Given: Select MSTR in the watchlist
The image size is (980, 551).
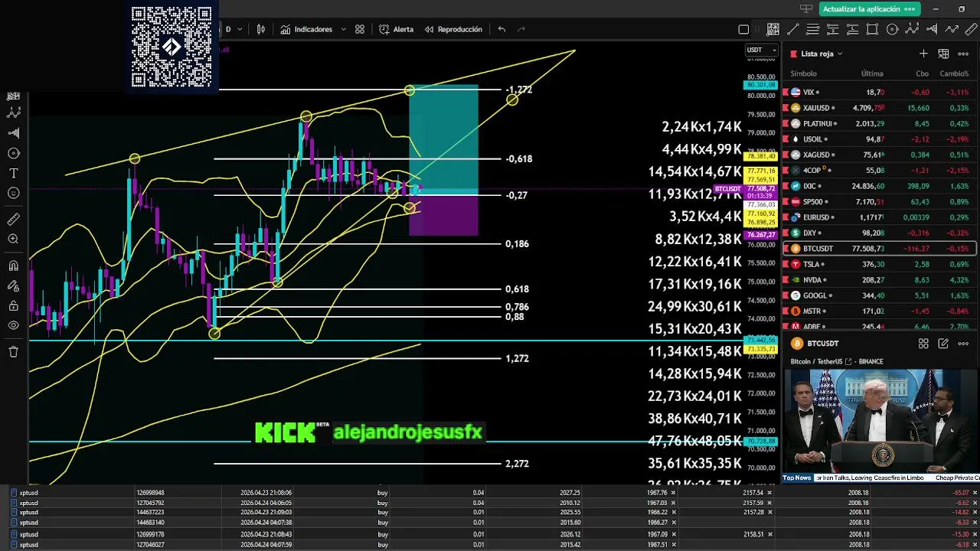Looking at the screenshot, I should (879, 311).
